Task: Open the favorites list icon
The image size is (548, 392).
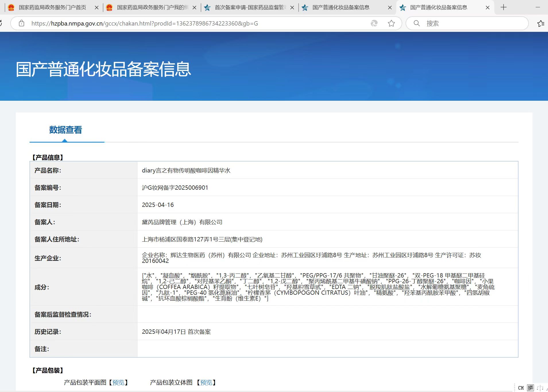Action: coord(541,24)
